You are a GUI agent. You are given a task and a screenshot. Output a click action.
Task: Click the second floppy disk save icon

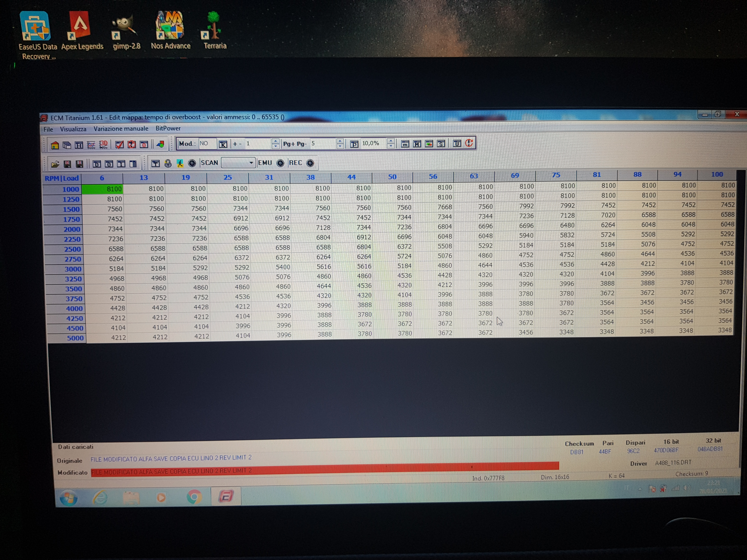click(x=79, y=164)
